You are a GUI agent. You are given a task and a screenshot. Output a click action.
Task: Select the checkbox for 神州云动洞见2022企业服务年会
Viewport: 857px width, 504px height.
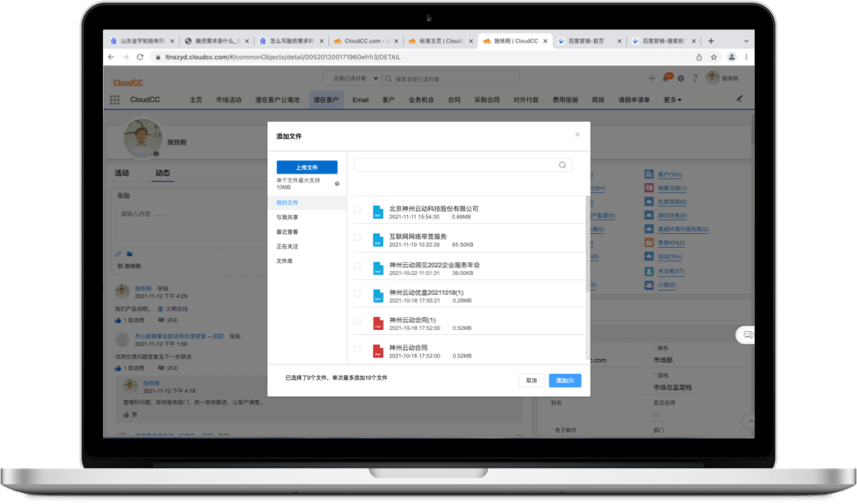[x=357, y=267]
